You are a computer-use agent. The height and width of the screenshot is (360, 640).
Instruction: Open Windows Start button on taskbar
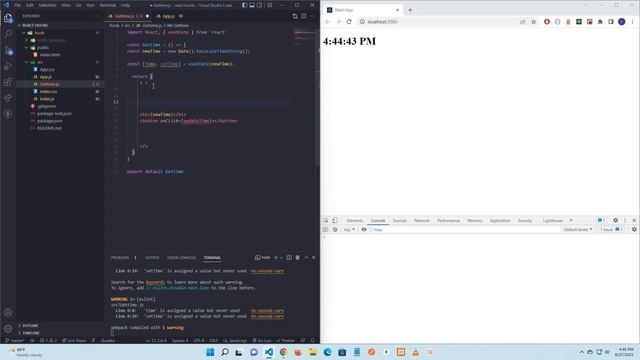coord(210,352)
